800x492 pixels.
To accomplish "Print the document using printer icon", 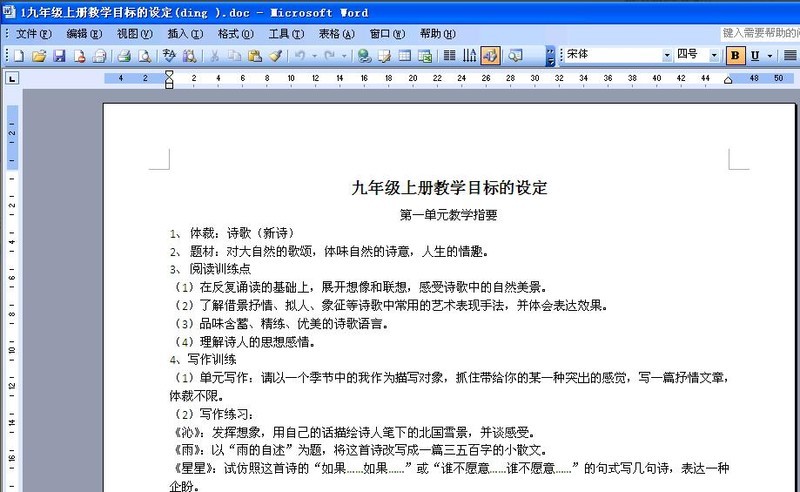I will point(124,56).
